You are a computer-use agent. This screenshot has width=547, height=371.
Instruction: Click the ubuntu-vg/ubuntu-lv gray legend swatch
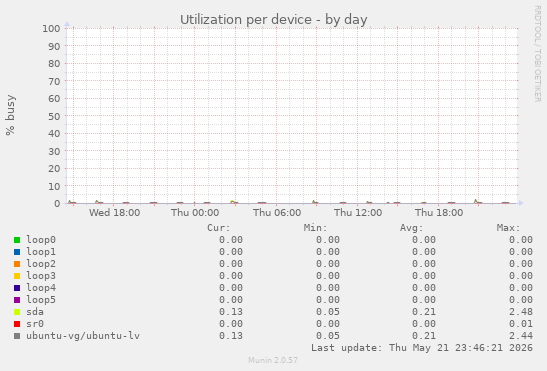coord(17,336)
